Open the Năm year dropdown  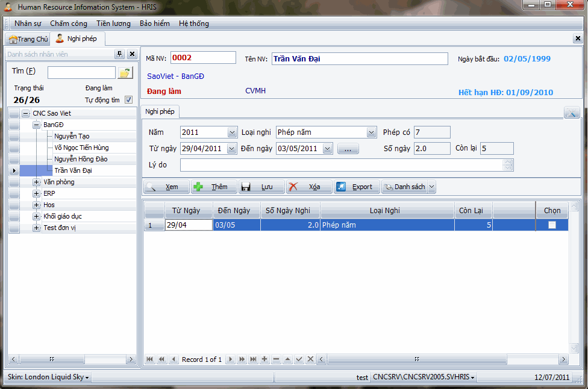coord(232,132)
